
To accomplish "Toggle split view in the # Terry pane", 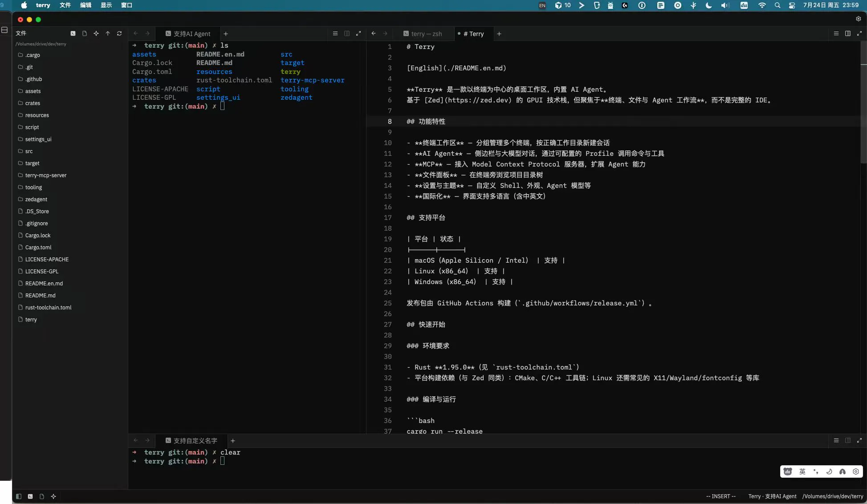I will [x=848, y=33].
